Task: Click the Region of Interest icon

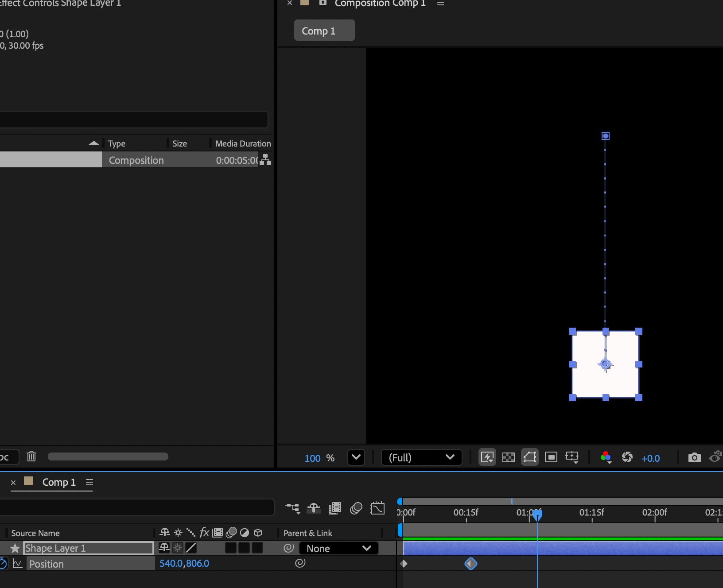Action: point(551,457)
